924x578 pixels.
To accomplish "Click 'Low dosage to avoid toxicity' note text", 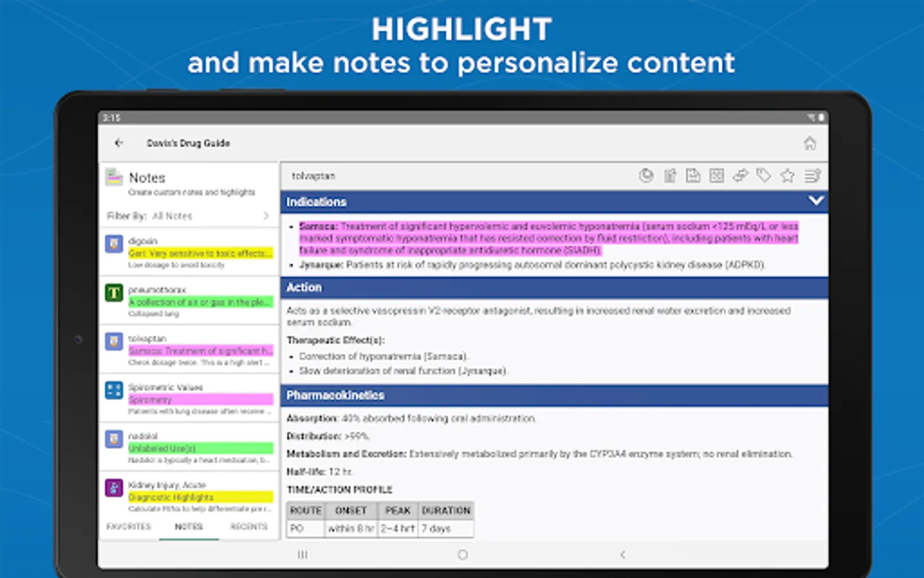I will click(x=176, y=265).
